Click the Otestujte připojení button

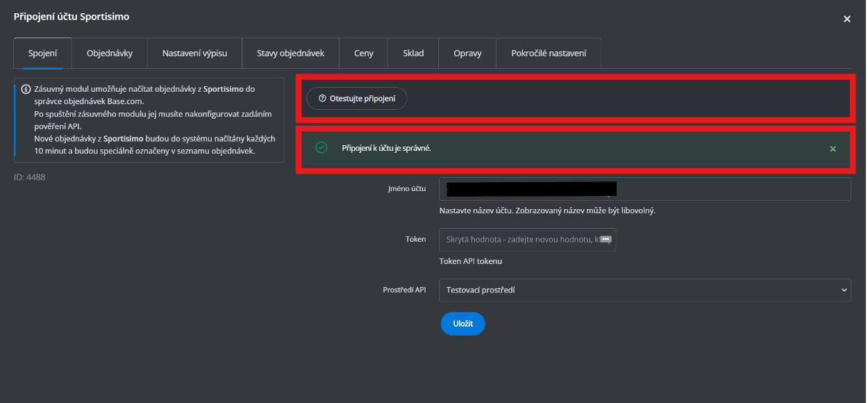click(356, 99)
